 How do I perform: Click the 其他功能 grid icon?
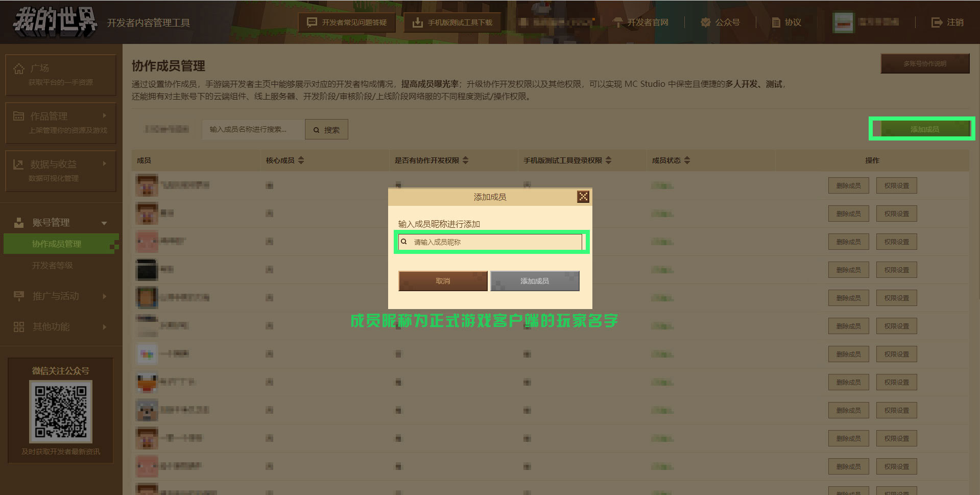click(19, 327)
